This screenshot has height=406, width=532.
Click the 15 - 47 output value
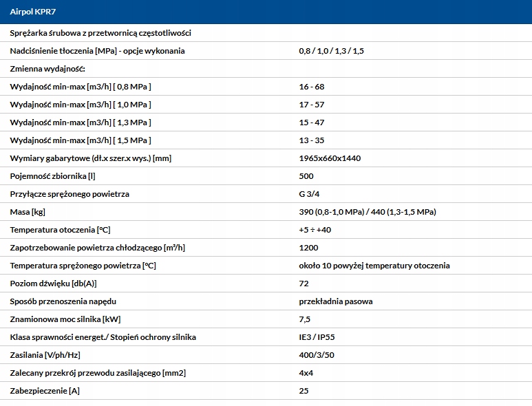pyautogui.click(x=312, y=122)
